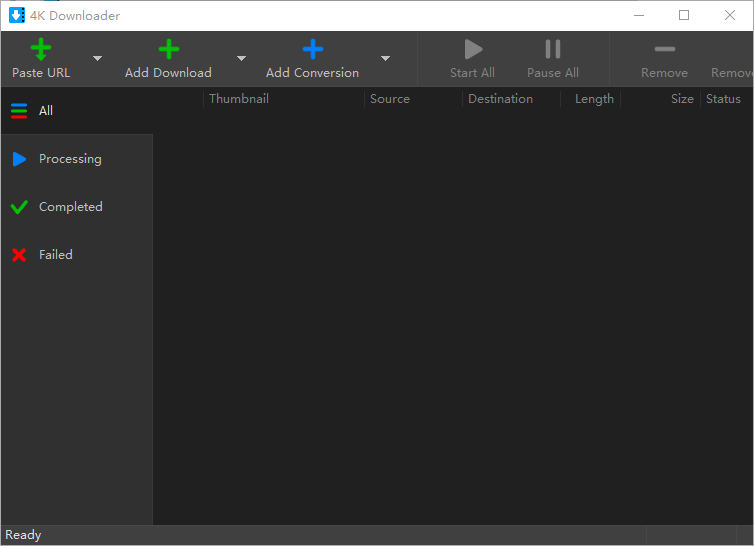This screenshot has width=754, height=546.
Task: Show Failed downloads
Action: pos(77,254)
